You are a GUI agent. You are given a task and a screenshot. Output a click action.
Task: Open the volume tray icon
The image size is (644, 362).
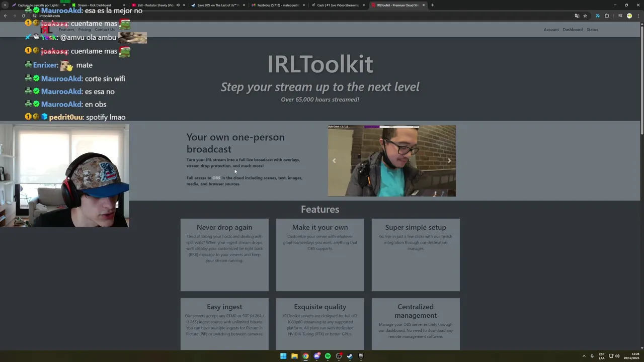[x=617, y=356]
